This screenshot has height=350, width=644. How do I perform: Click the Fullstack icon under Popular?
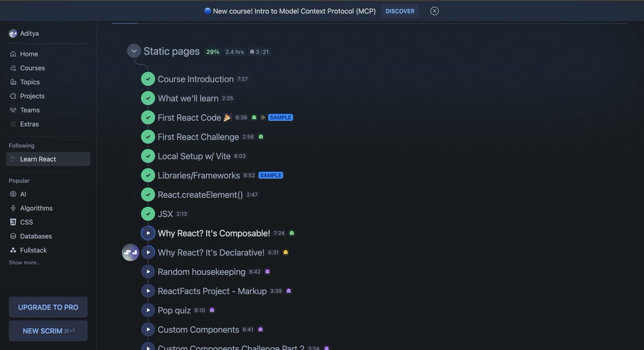pyautogui.click(x=13, y=250)
